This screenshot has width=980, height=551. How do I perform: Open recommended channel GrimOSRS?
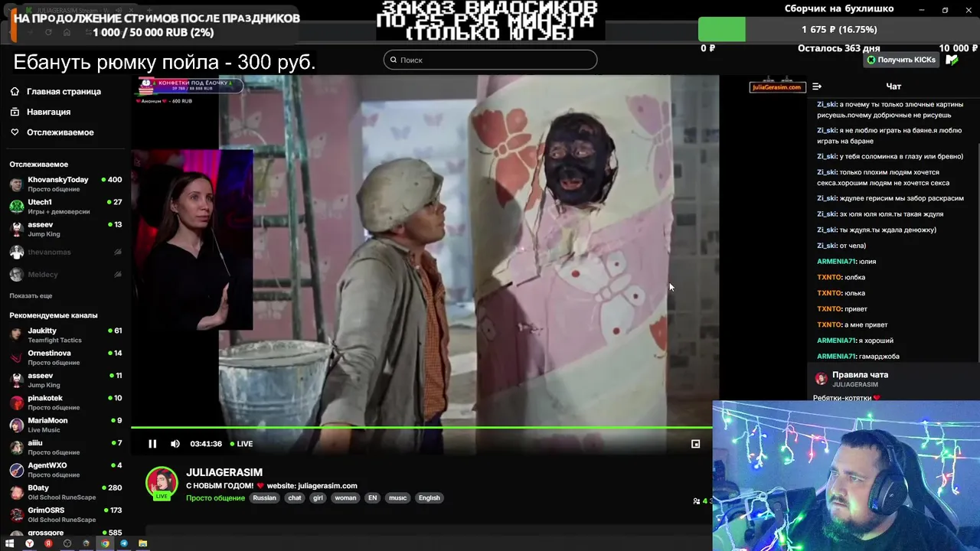(x=65, y=514)
